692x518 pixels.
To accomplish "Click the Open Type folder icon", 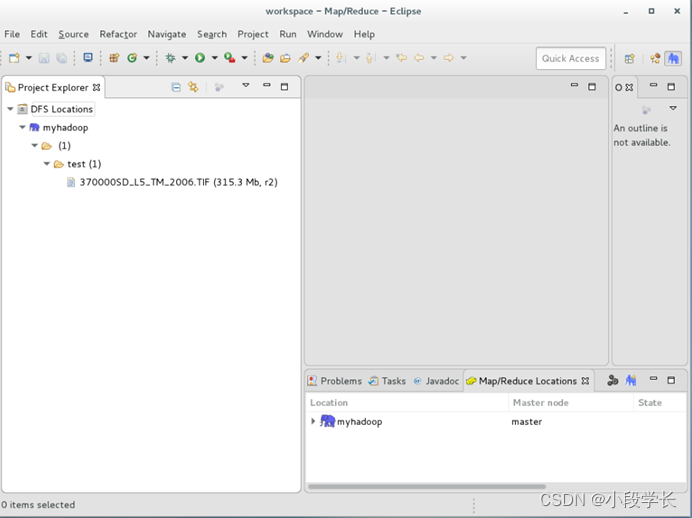I will (268, 58).
